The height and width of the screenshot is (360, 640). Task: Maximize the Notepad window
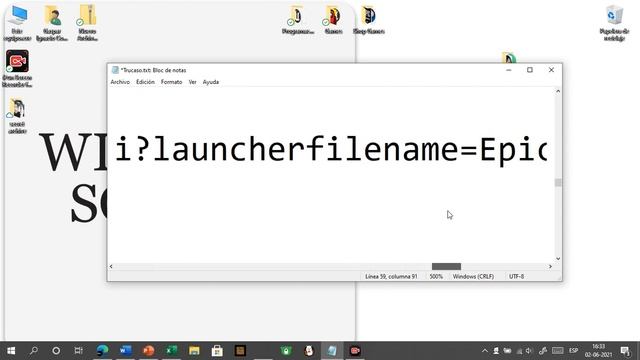530,70
